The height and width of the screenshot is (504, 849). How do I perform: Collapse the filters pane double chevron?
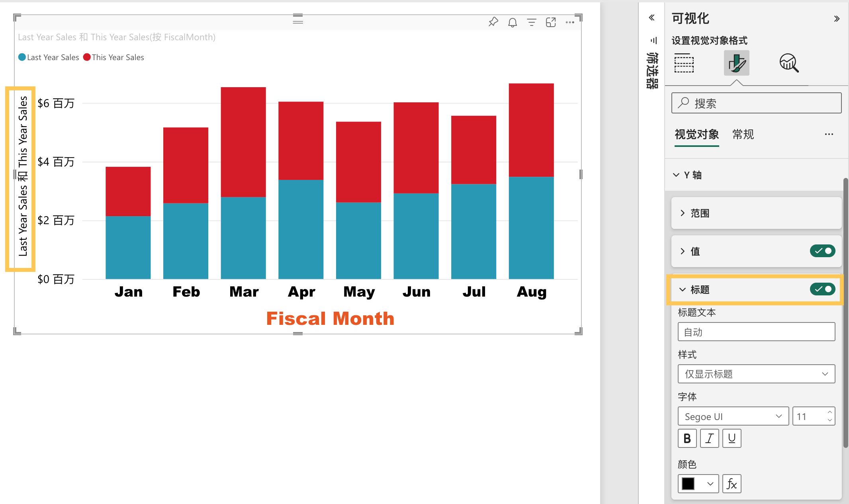[x=651, y=18]
